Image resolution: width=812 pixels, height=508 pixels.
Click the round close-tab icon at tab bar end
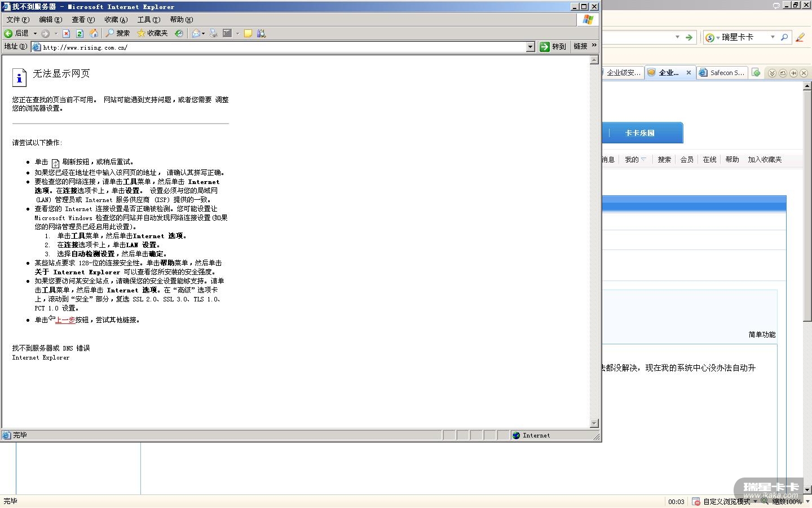tap(804, 73)
